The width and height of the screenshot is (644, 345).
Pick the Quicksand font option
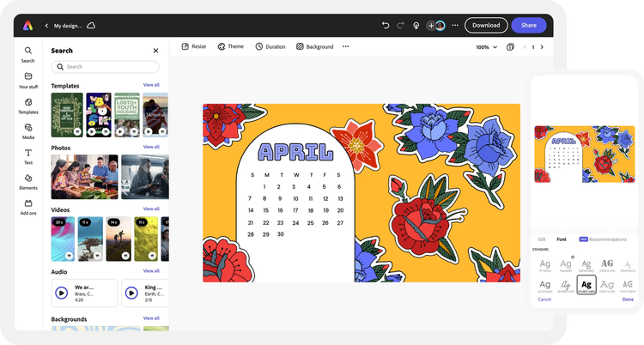[545, 286]
